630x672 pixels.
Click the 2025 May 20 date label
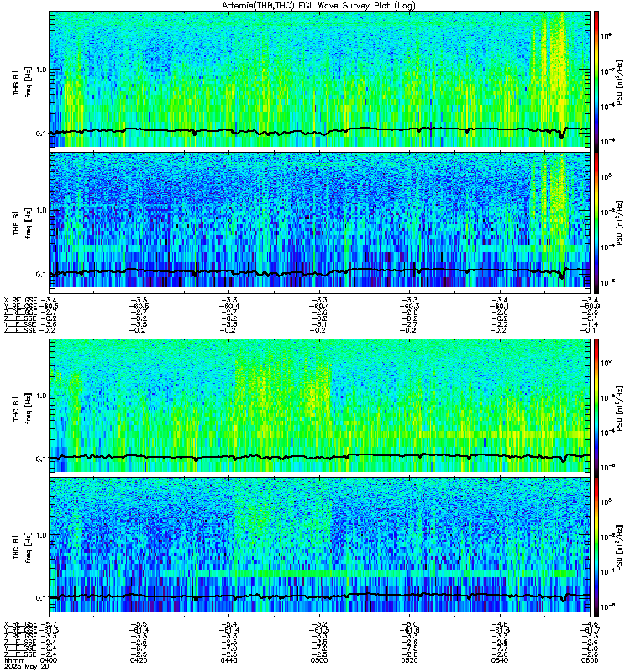click(26, 666)
